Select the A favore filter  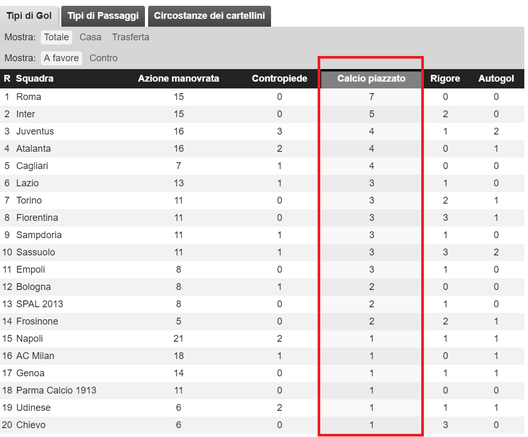click(x=61, y=58)
